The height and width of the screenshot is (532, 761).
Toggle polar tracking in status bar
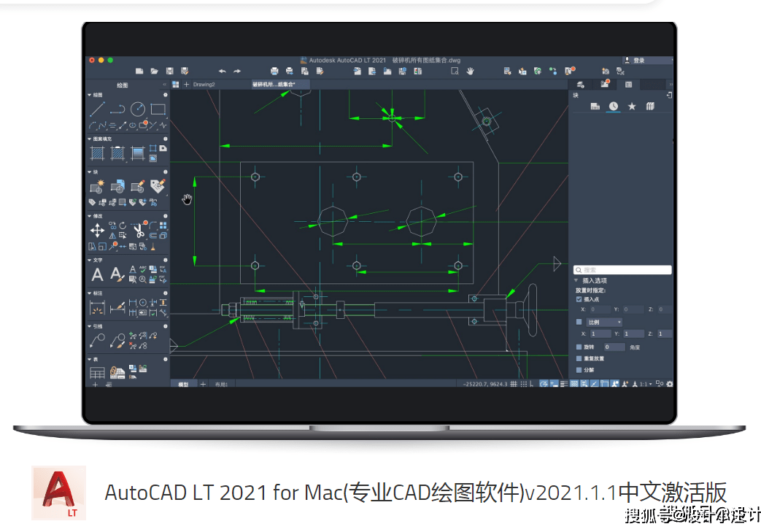click(x=544, y=384)
